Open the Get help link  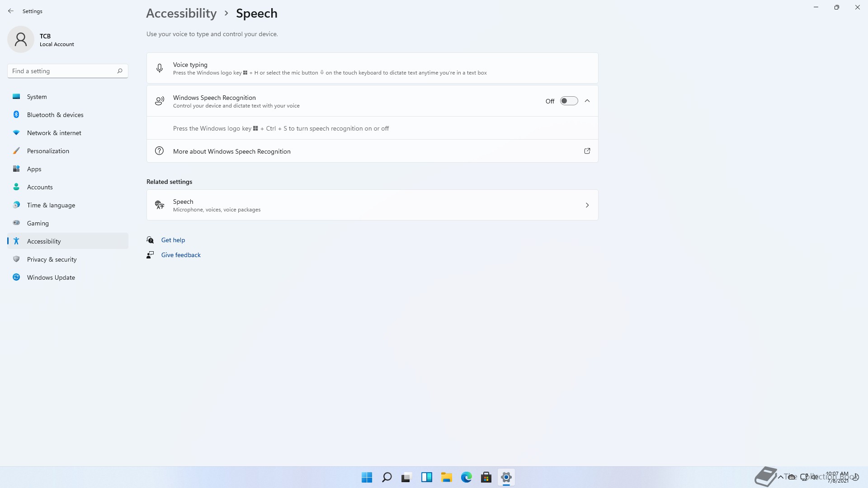173,240
